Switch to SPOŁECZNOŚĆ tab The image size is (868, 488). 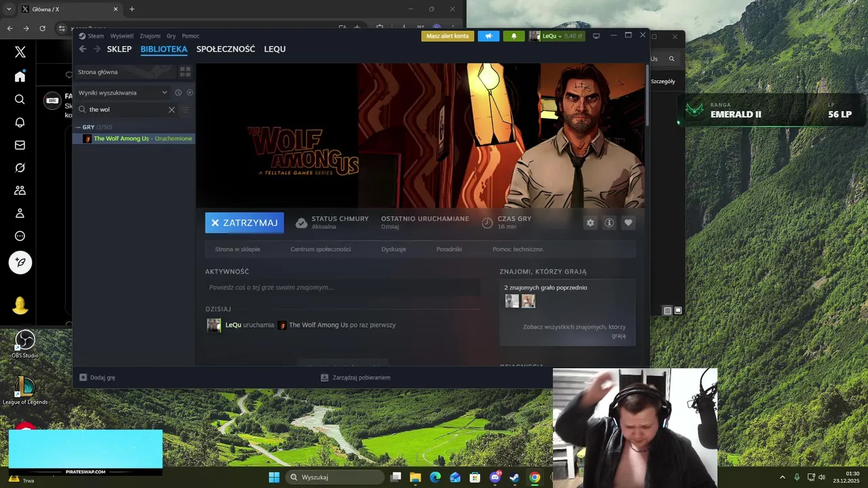[226, 49]
